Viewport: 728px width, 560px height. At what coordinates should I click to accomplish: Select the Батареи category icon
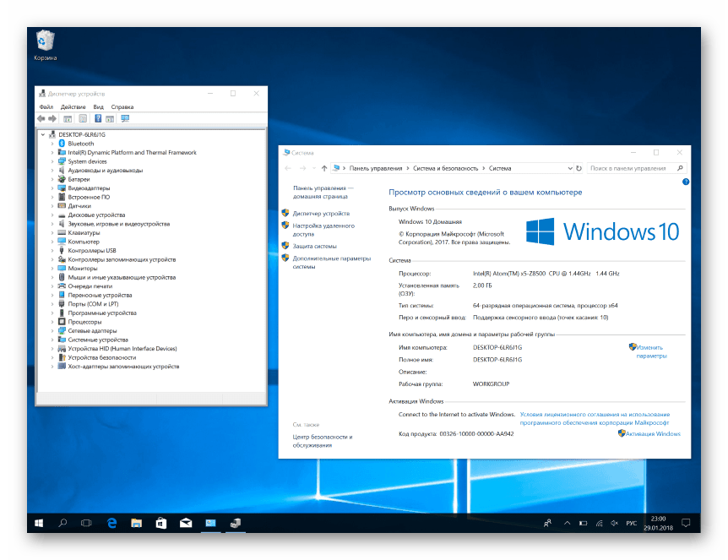click(x=62, y=179)
